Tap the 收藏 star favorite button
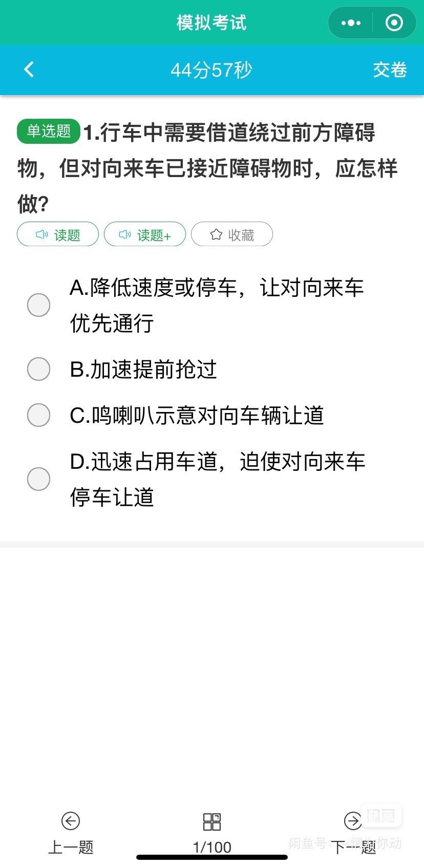This screenshot has width=424, height=868. pyautogui.click(x=232, y=234)
